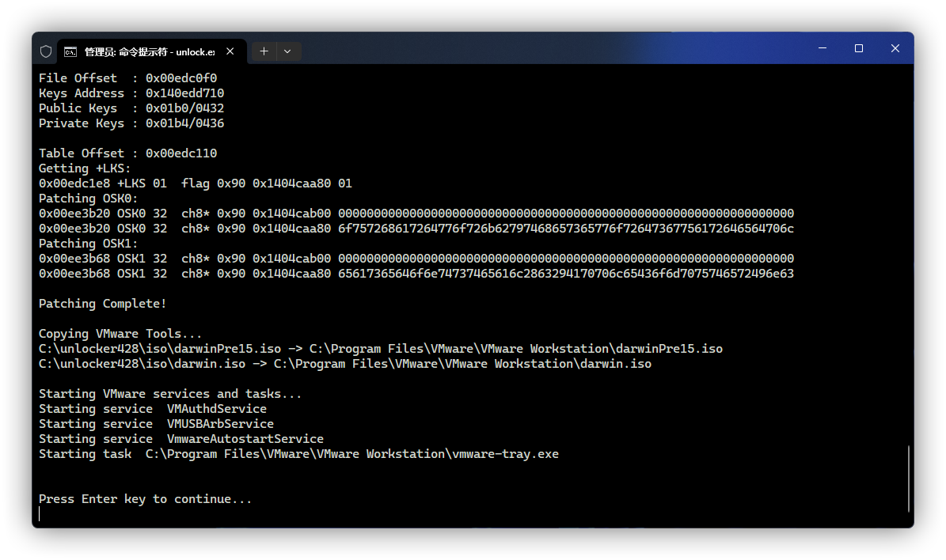Click the darwinPre15.iso copy path line
This screenshot has width=946, height=560.
381,349
